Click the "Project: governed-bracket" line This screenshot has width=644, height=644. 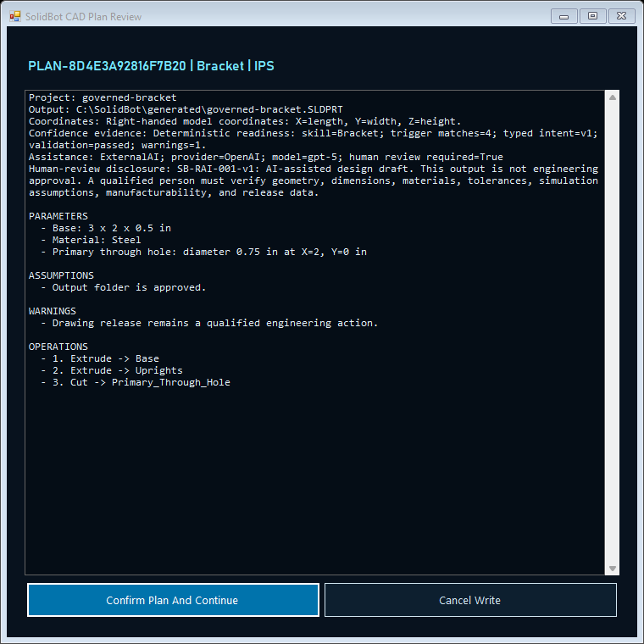click(103, 97)
